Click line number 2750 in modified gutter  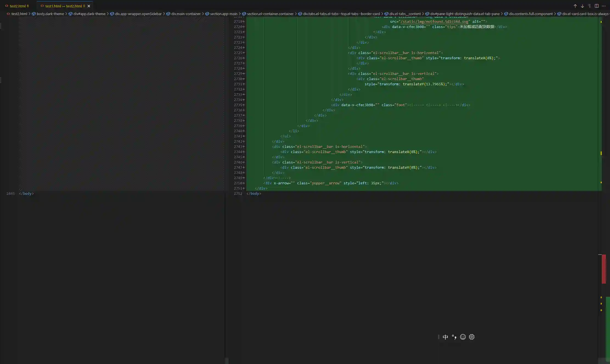pos(238,183)
